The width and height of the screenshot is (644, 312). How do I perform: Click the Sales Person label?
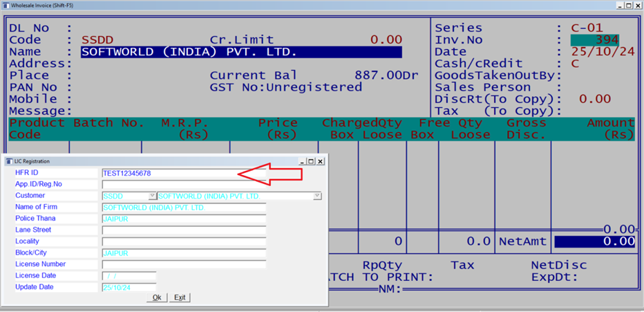[x=482, y=87]
